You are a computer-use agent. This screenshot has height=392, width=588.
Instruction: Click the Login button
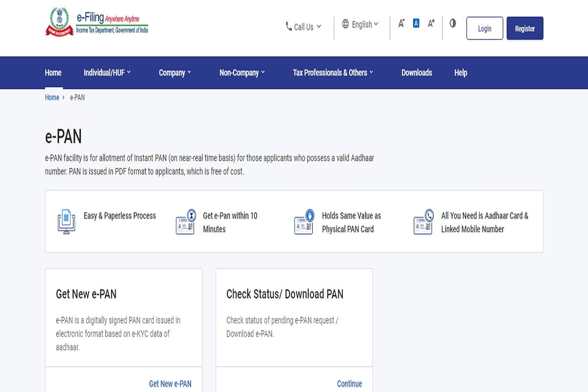485,28
